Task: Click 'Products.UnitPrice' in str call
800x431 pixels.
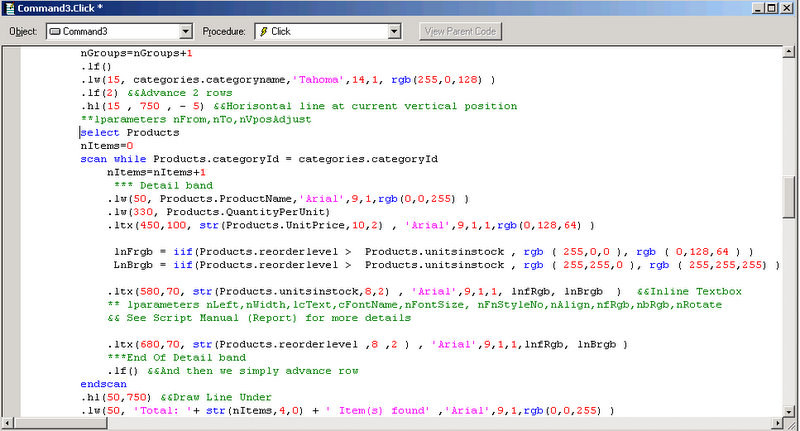Action: (285, 225)
